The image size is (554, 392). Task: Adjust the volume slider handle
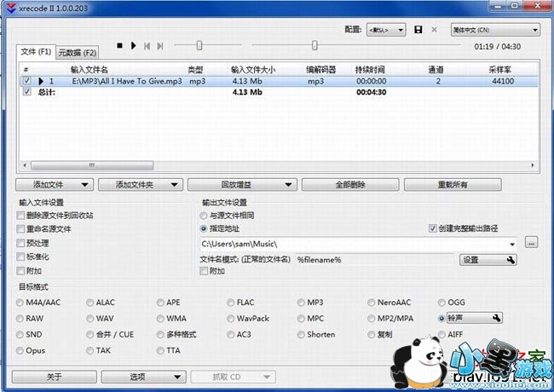[x=199, y=45]
